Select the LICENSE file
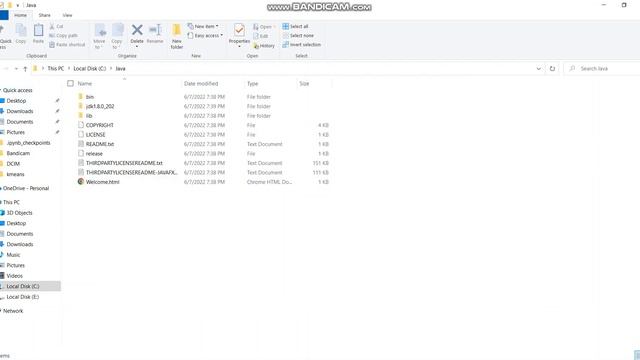The height and width of the screenshot is (360, 640). pyautogui.click(x=96, y=135)
